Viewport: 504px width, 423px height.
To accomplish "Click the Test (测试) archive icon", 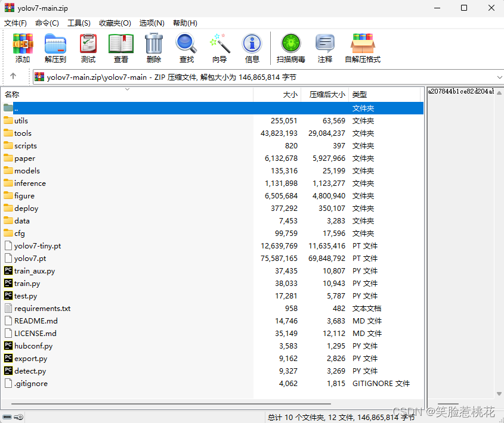I will [x=88, y=43].
